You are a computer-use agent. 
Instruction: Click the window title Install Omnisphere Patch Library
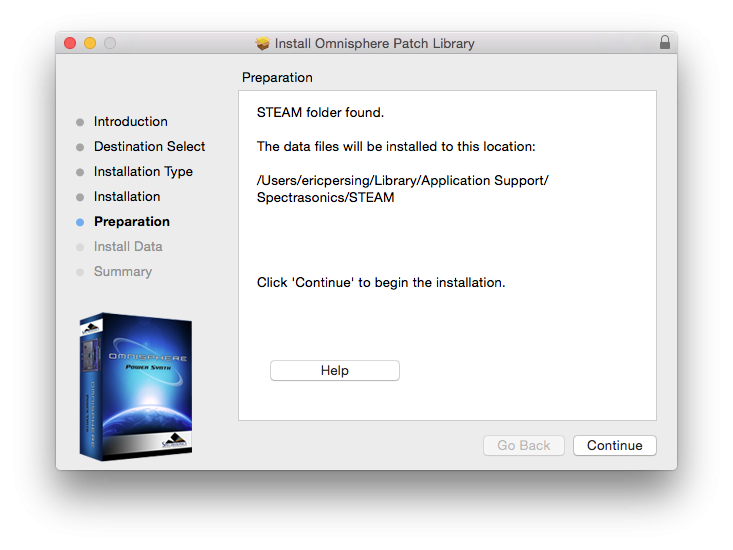point(374,43)
